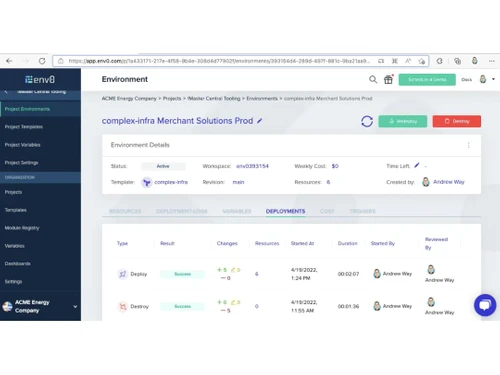Open the search magnifier icon
This screenshot has height=375, width=500.
(373, 79)
